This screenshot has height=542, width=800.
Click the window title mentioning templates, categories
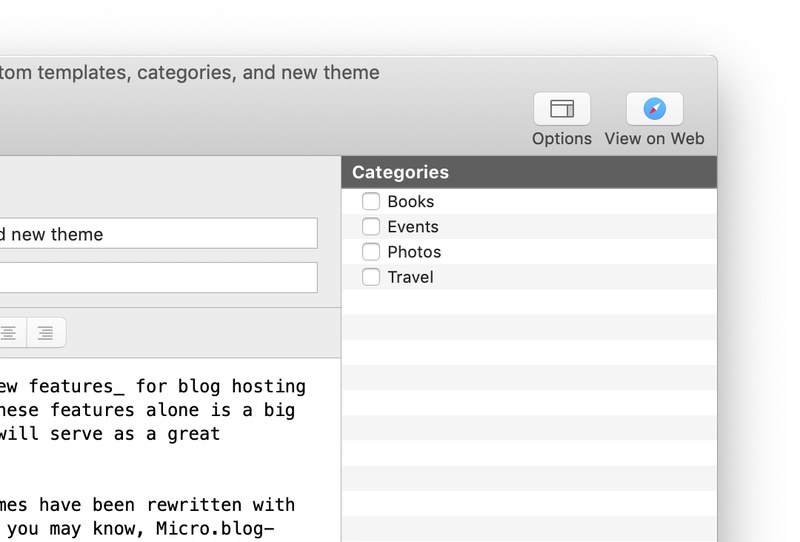click(189, 72)
